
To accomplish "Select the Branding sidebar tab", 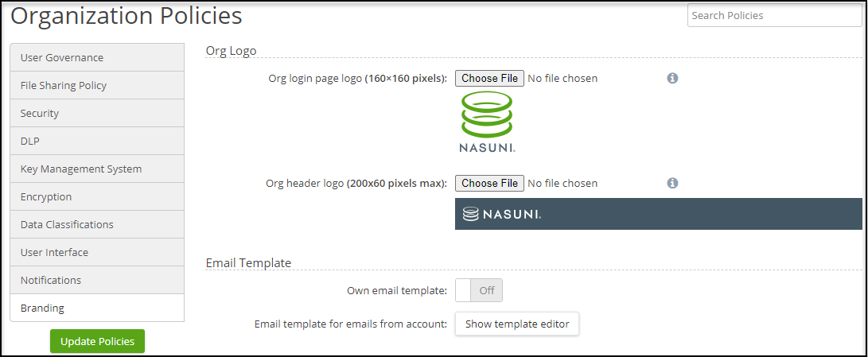I will [x=97, y=308].
